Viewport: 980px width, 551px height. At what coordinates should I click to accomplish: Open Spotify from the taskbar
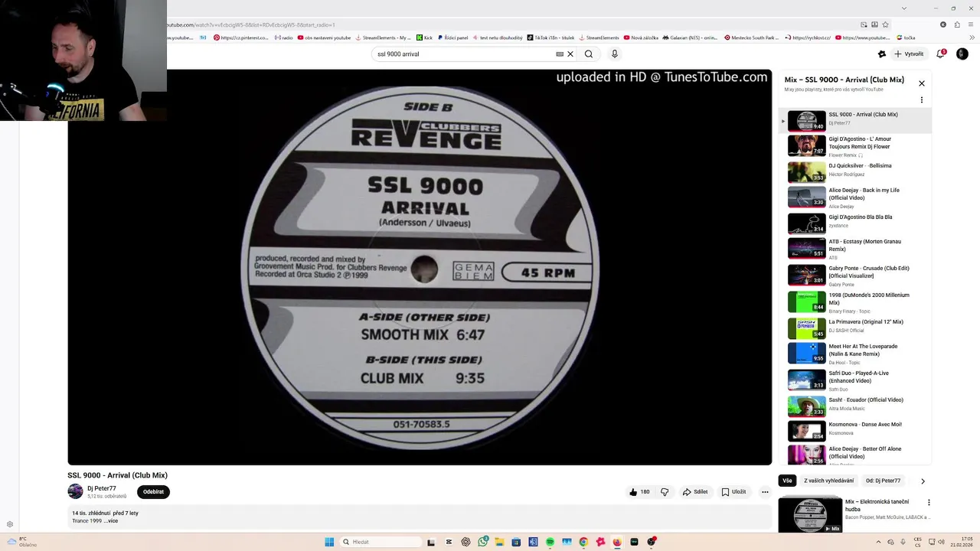pos(550,542)
